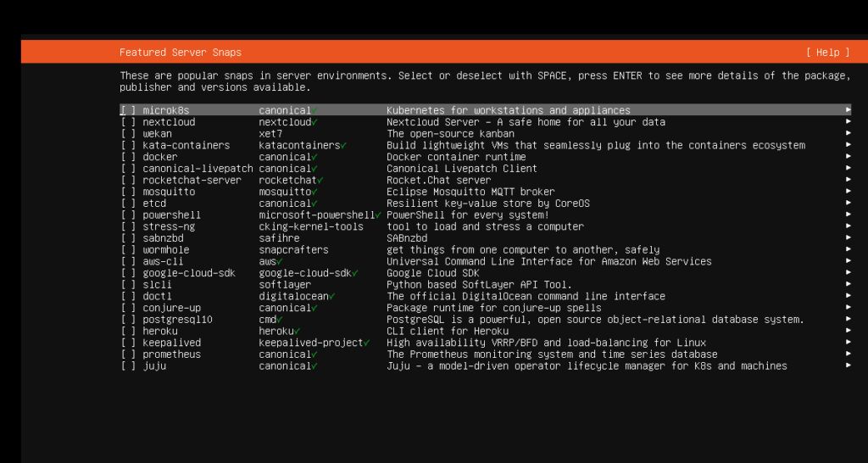This screenshot has width=868, height=463.
Task: Select the heroku snap name
Action: pos(160,332)
